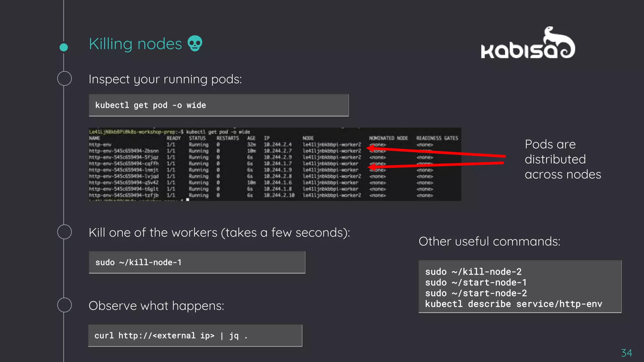Click the terminal prompt line with kubectl command
The height and width of the screenshot is (362, 644).
(169, 132)
